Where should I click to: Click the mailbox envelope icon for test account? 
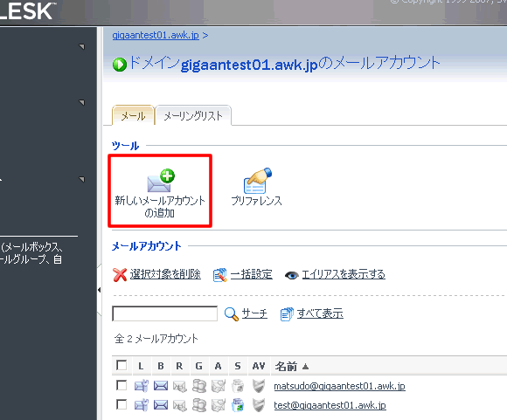coord(161,405)
